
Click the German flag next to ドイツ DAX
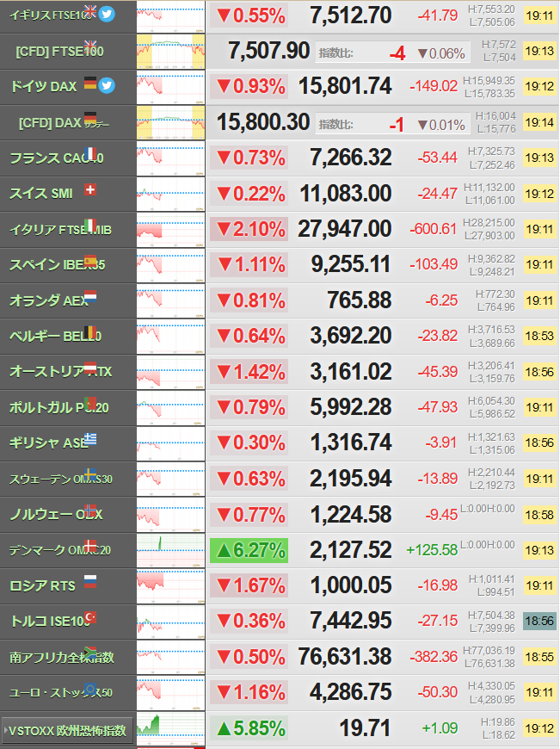90,83
